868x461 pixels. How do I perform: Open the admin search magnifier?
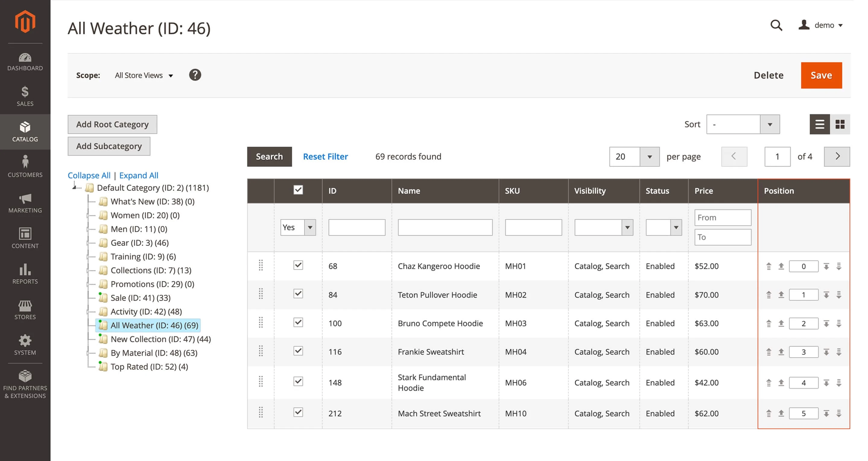click(776, 25)
